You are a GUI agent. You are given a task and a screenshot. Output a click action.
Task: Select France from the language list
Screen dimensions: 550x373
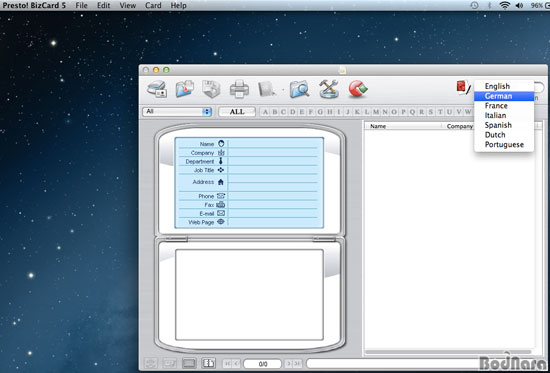504,106
